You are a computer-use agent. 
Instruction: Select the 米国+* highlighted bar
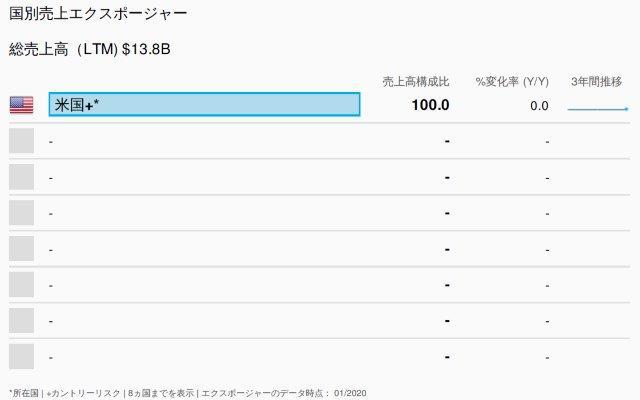pyautogui.click(x=204, y=104)
